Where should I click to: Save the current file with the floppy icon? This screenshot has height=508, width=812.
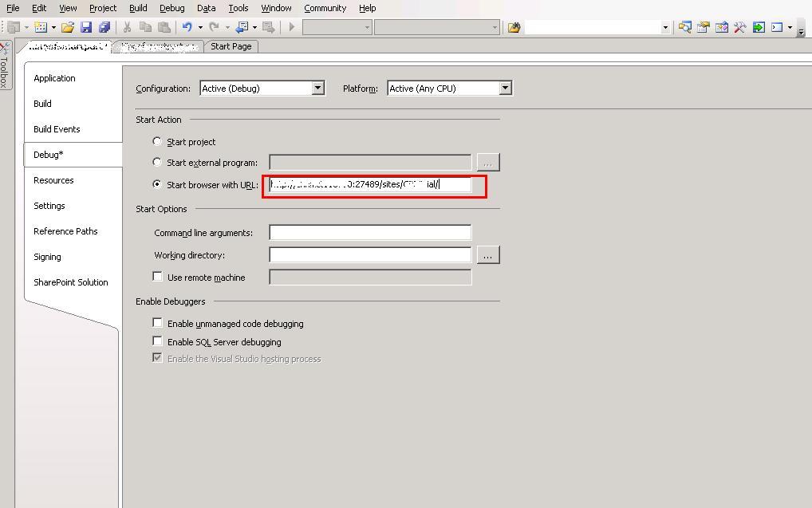pos(86,27)
